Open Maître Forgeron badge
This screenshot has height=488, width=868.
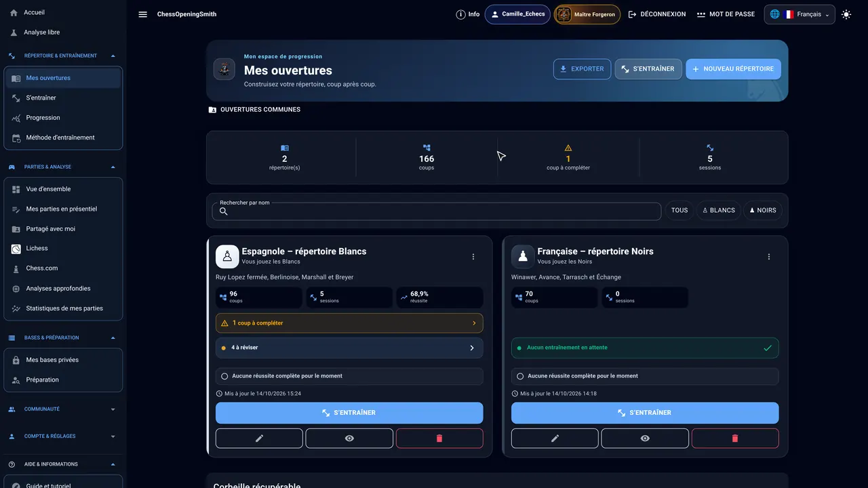(587, 14)
